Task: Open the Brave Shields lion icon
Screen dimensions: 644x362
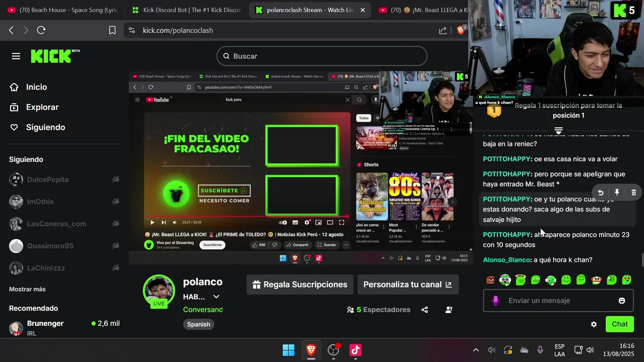Action: click(x=461, y=30)
